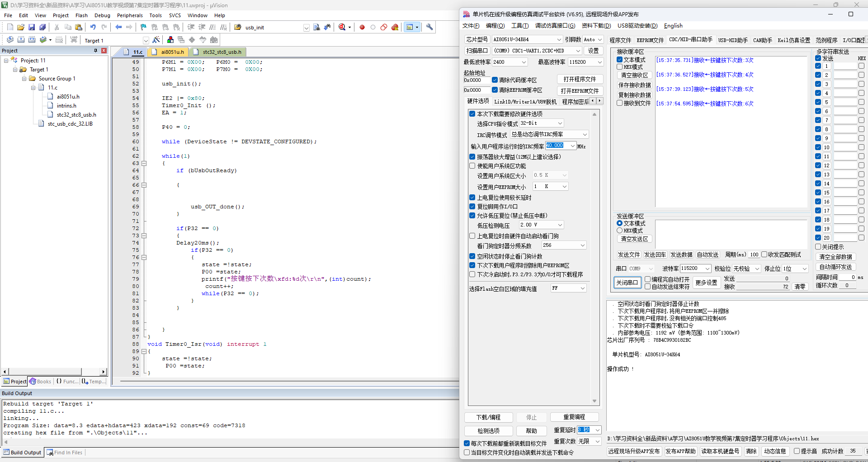This screenshot has width=868, height=462.
Task: Navigate backward with the blue left arrow
Action: (118, 27)
